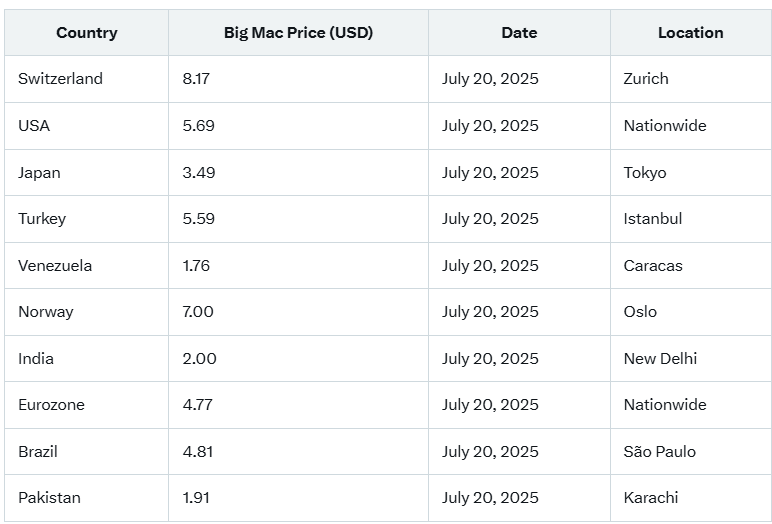
Task: Select the New Delhi location cell
Action: coord(691,359)
